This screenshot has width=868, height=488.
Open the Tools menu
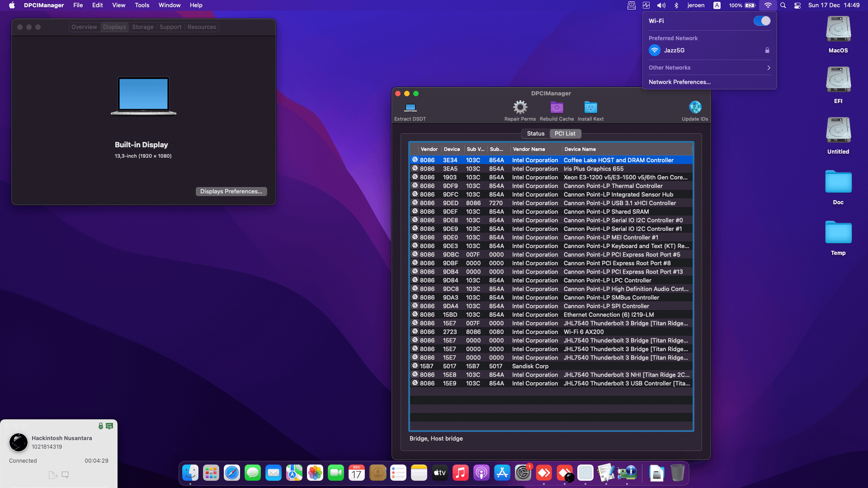(x=142, y=5)
